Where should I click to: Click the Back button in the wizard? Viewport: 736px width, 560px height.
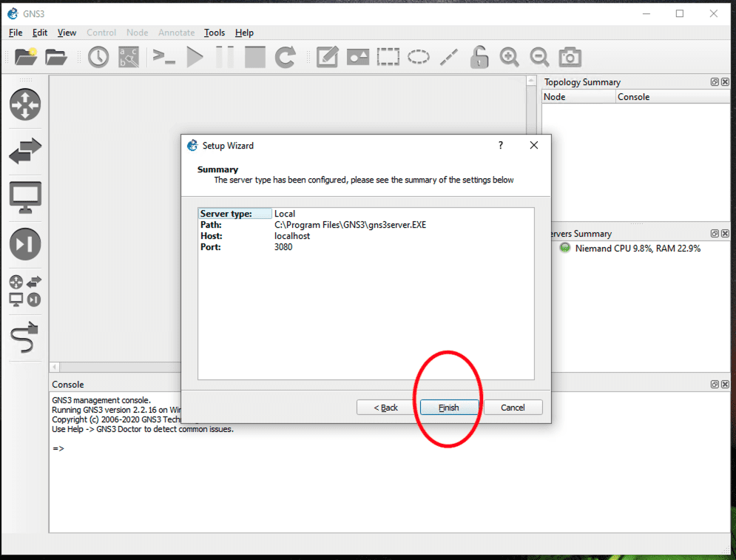click(385, 408)
